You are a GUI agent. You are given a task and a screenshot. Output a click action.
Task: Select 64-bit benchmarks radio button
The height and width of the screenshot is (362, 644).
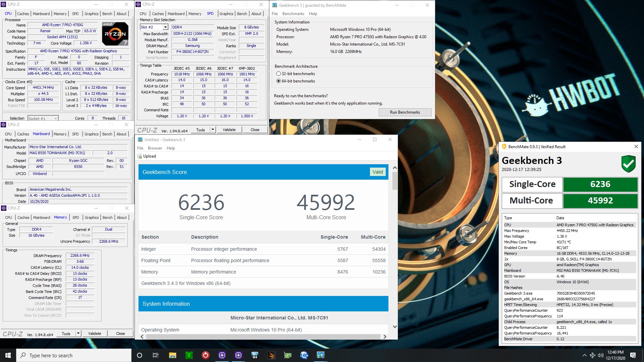[x=278, y=81]
